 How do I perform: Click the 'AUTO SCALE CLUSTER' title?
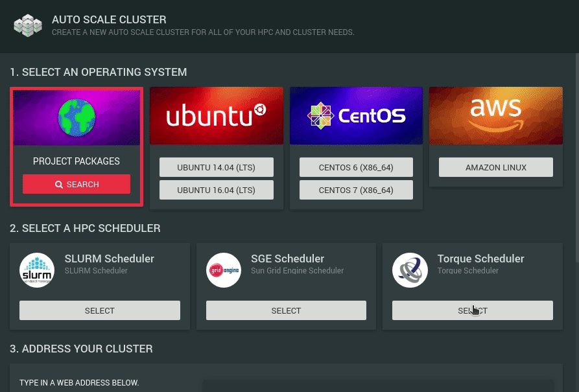click(x=109, y=19)
